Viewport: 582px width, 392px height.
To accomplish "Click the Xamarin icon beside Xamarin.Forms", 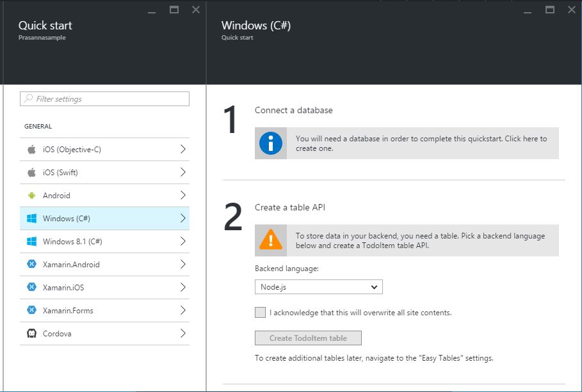I will (x=31, y=311).
